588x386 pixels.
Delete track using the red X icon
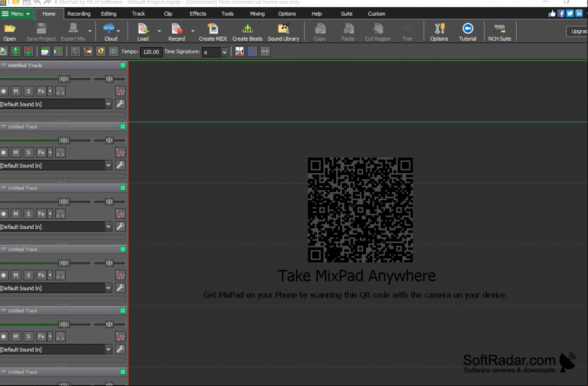(x=28, y=51)
